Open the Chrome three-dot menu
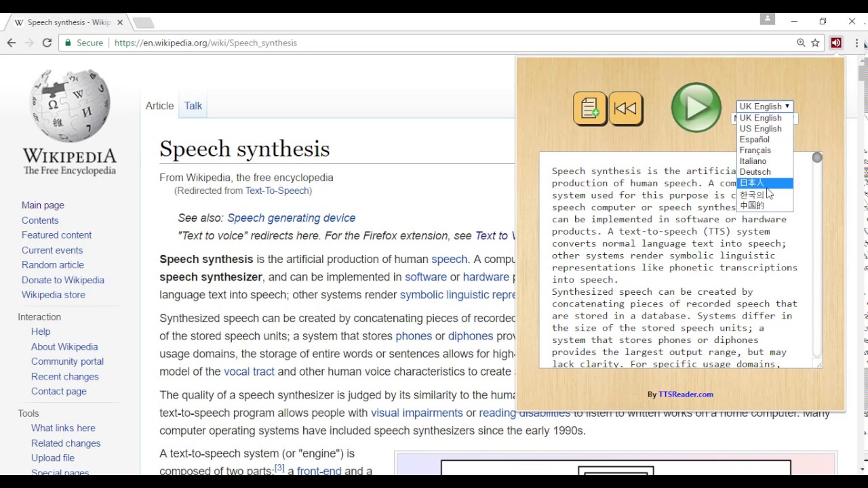Image resolution: width=868 pixels, height=488 pixels. point(857,43)
